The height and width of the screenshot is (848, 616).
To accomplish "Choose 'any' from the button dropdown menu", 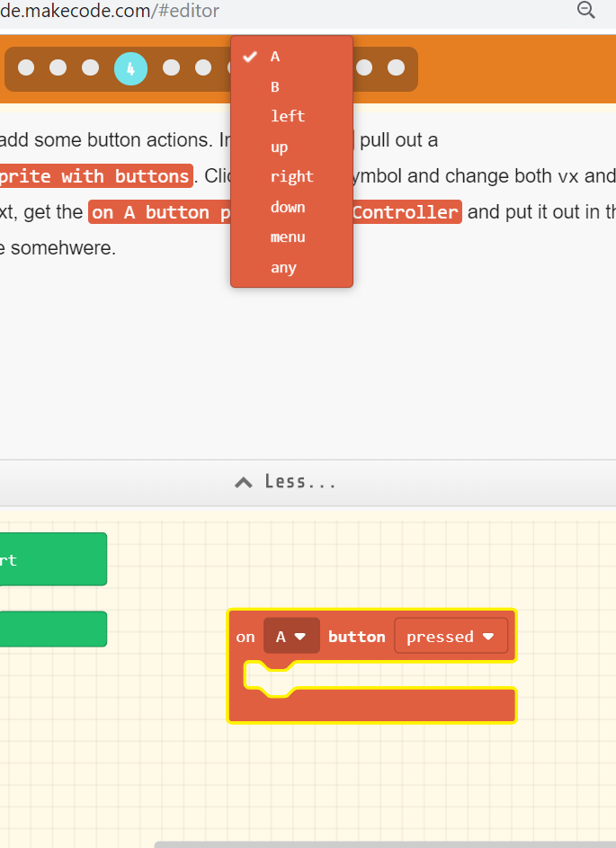I will pyautogui.click(x=283, y=267).
